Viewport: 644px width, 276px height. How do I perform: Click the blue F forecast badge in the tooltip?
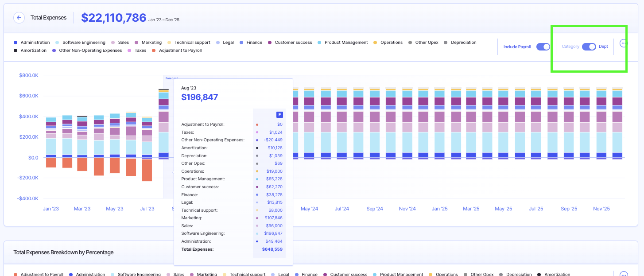tap(279, 115)
